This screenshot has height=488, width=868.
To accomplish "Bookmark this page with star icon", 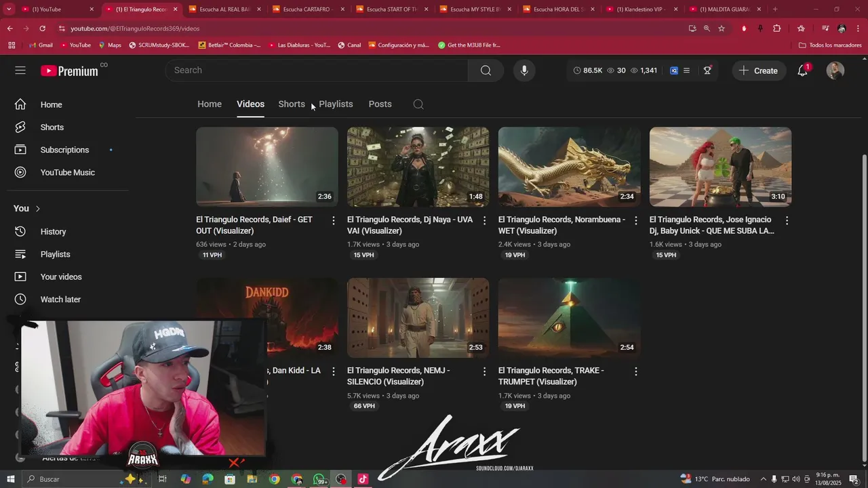I will point(722,28).
